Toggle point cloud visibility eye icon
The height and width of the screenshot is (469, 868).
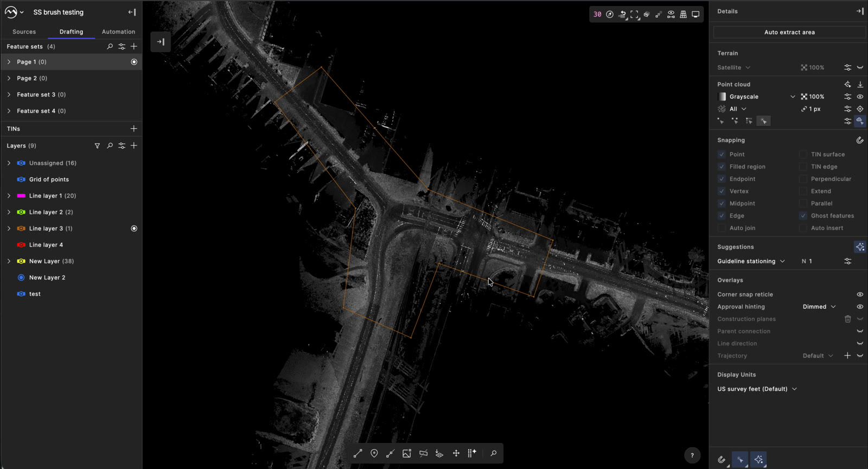click(x=860, y=97)
